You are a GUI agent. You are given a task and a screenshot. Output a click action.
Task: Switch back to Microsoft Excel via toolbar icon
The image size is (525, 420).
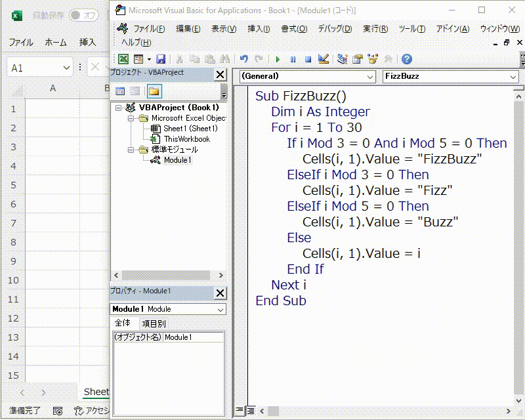123,59
